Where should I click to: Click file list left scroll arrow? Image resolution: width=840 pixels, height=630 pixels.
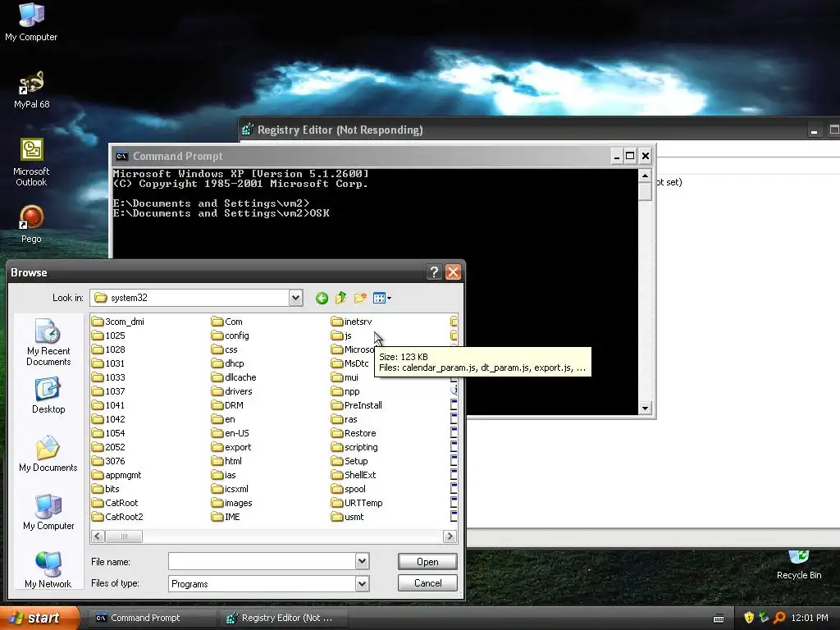click(98, 536)
